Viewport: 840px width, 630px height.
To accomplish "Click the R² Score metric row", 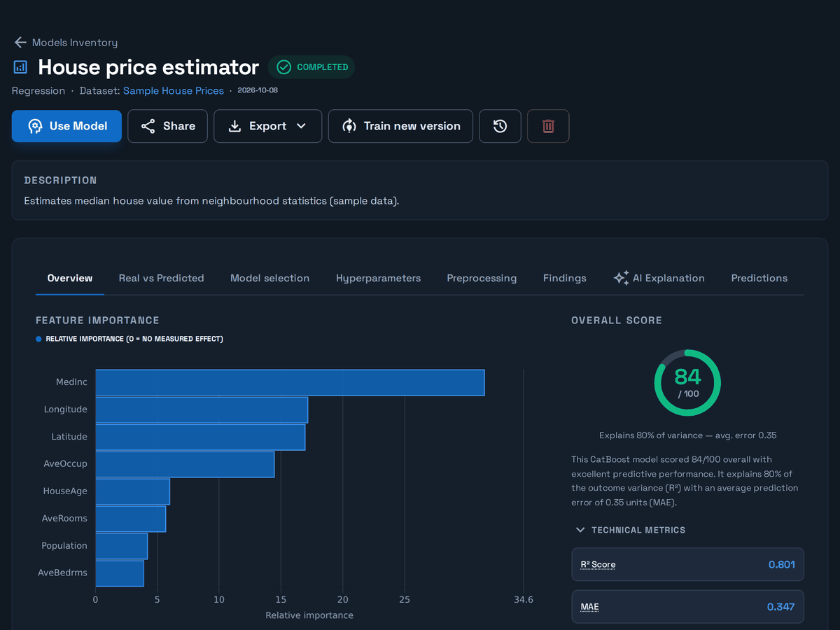I will coord(687,564).
